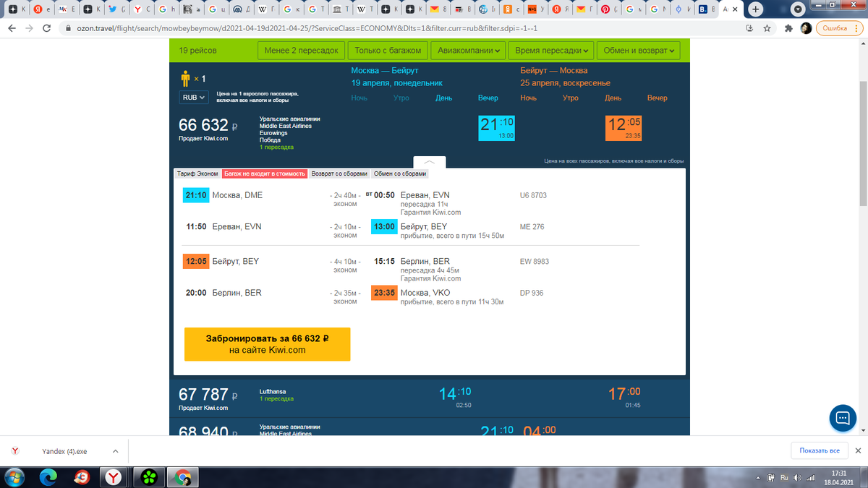Click the Возврат со сборами tag

pos(339,174)
